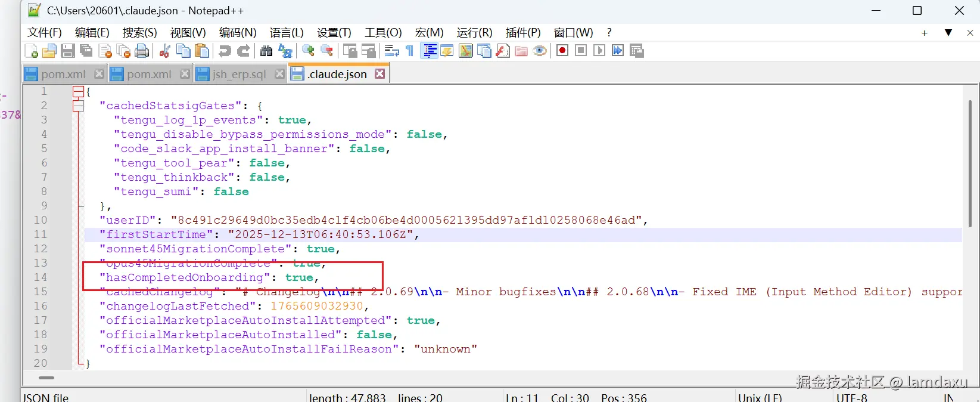Open the 插件(P) menu
This screenshot has height=402, width=980.
523,32
